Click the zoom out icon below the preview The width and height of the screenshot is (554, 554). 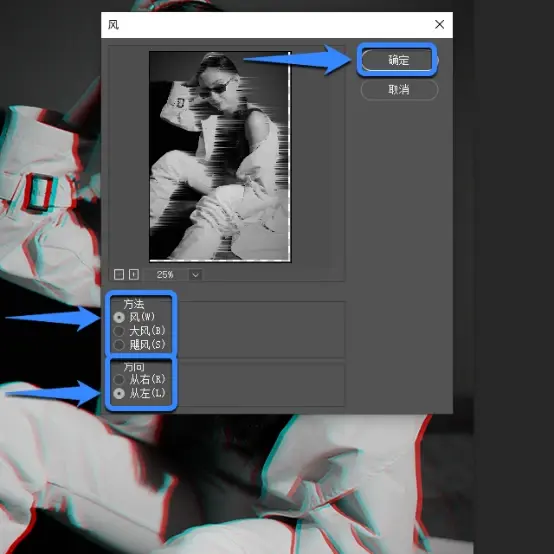tap(119, 275)
